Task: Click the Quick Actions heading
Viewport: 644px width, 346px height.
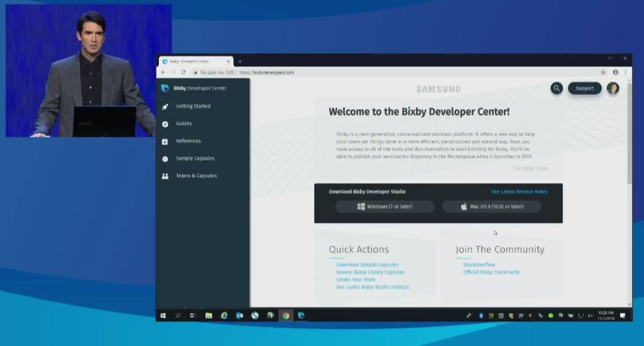Action: (359, 250)
